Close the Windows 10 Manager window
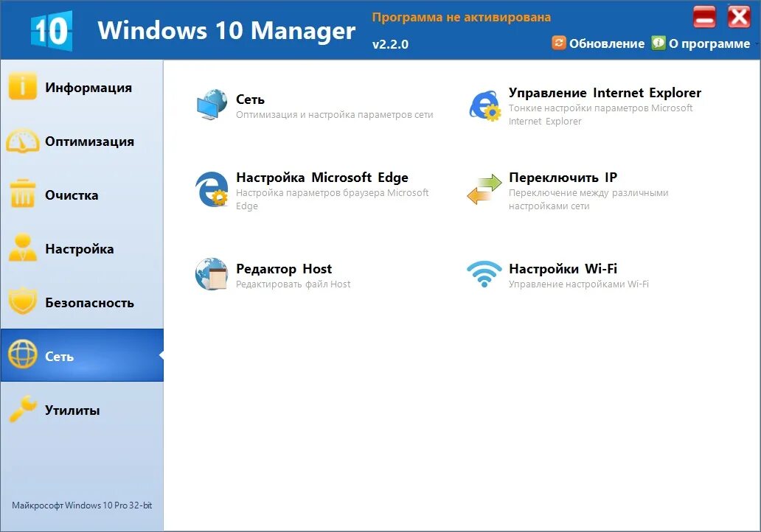Viewport: 761px width, 532px height. coord(739,17)
